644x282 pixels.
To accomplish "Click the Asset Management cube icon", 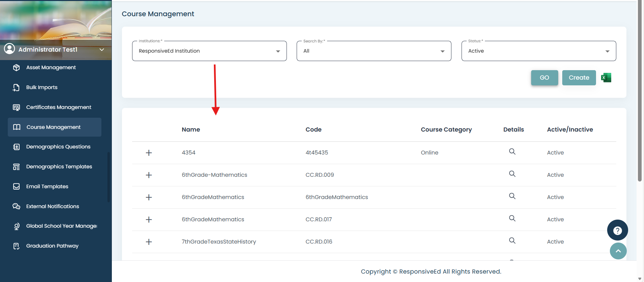I will coord(16,67).
